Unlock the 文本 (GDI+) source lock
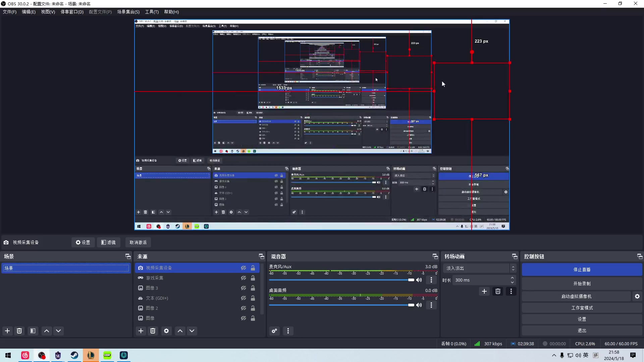The image size is (644, 362). 253,298
